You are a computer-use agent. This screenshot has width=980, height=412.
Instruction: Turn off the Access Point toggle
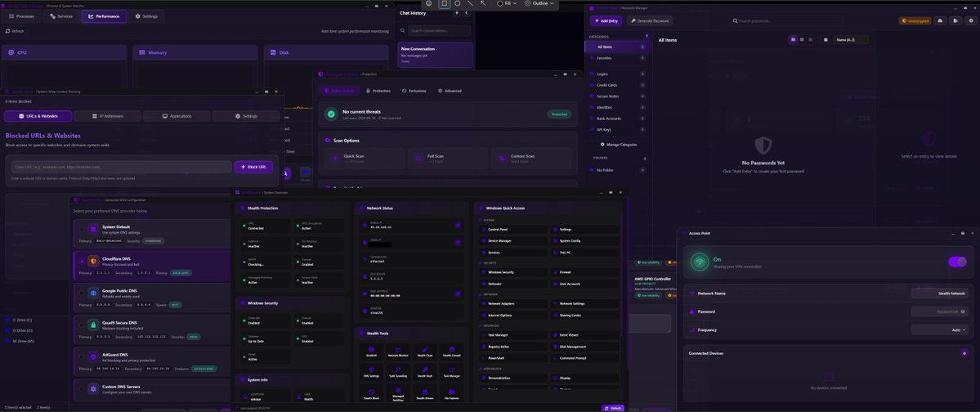957,262
